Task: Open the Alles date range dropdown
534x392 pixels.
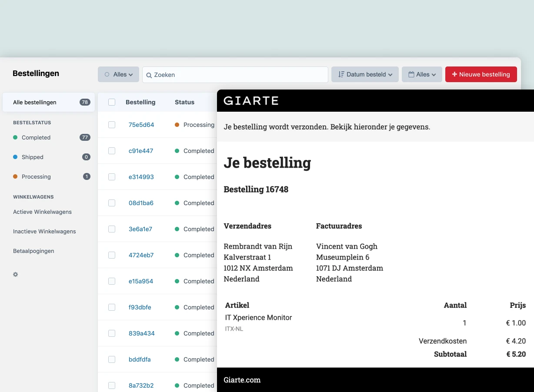Action: click(x=422, y=74)
